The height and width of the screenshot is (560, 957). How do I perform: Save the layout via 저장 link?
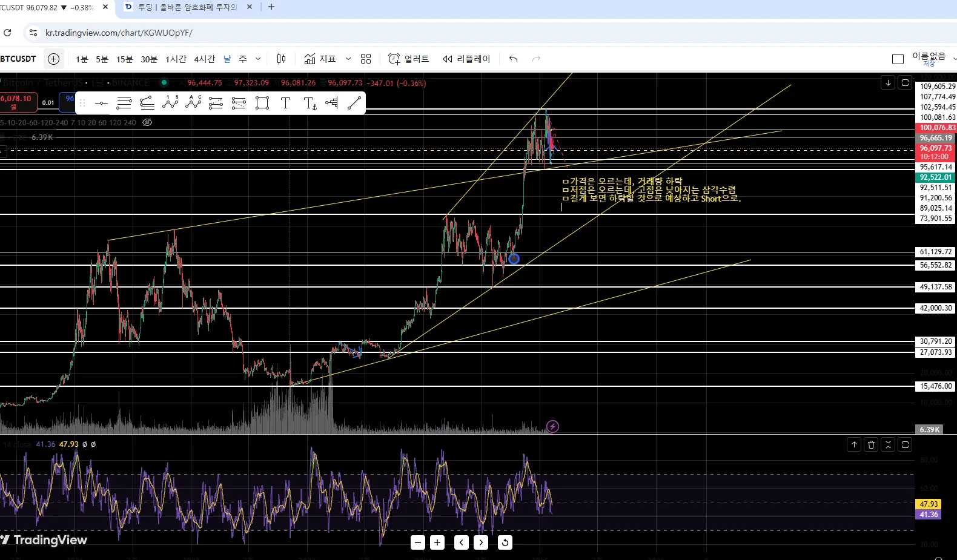(x=929, y=64)
